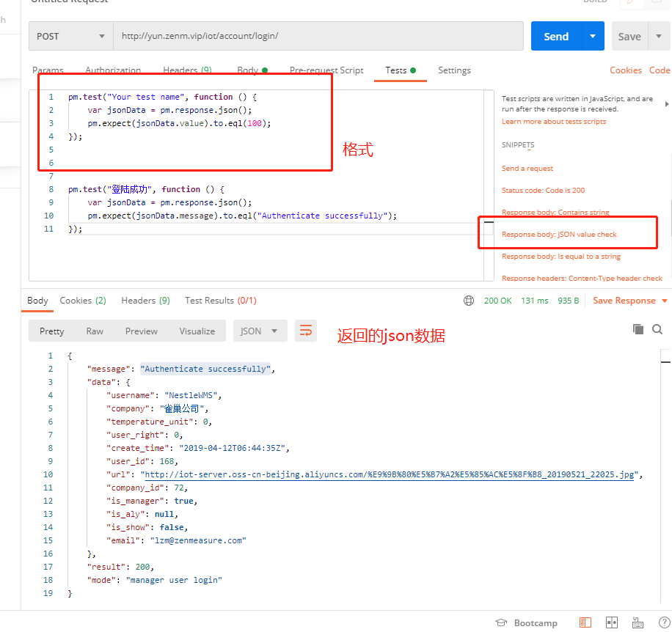
Task: Insert Content-Type header check snippet
Action: (582, 279)
